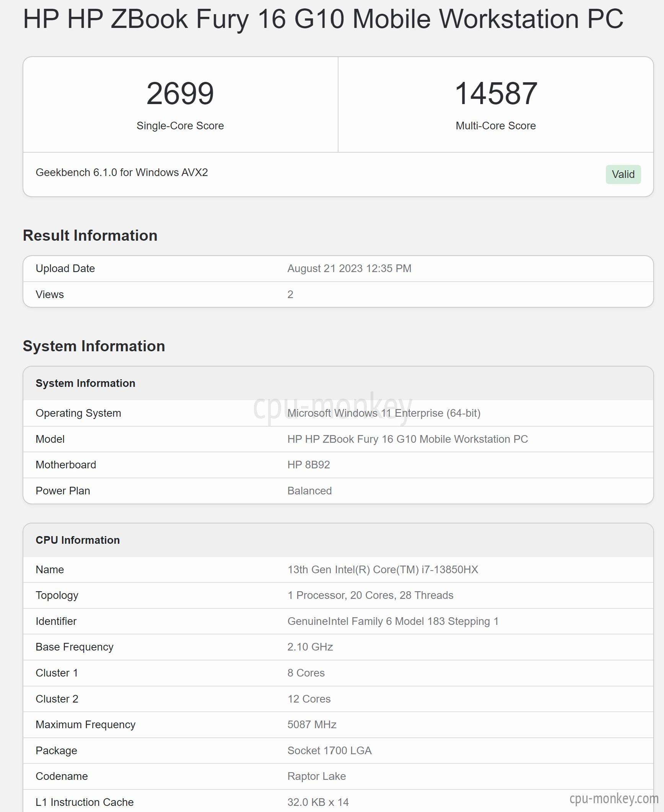This screenshot has height=812, width=664.
Task: Click the Operating System label
Action: [x=78, y=413]
